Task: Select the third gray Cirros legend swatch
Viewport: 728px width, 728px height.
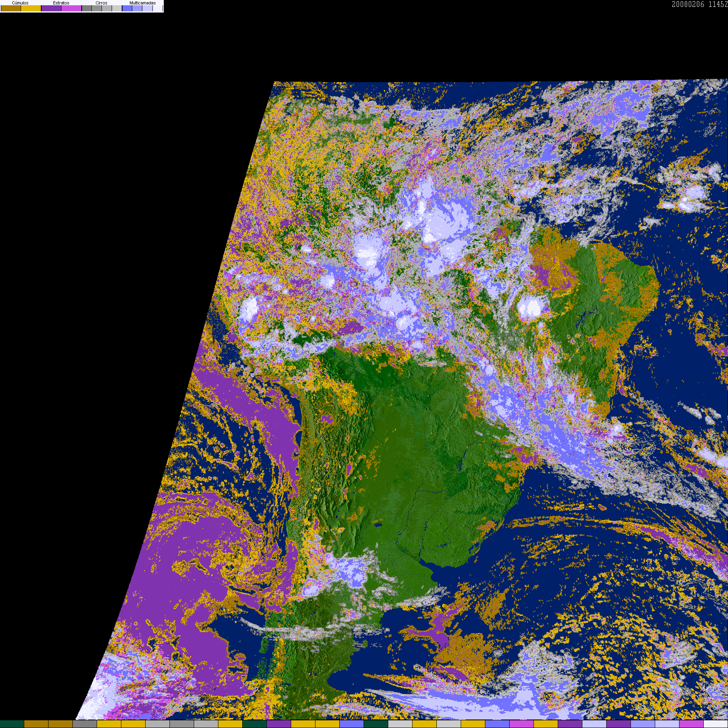Action: coord(107,8)
